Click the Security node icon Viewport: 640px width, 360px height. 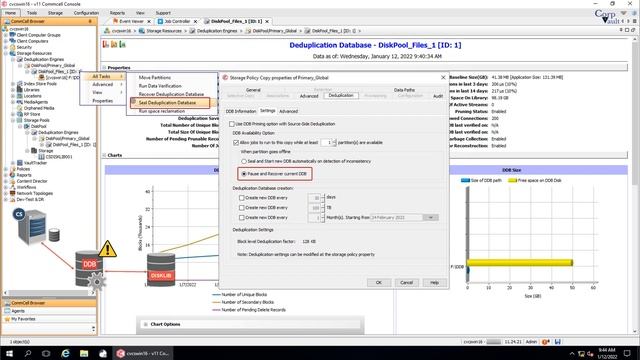(x=13, y=47)
